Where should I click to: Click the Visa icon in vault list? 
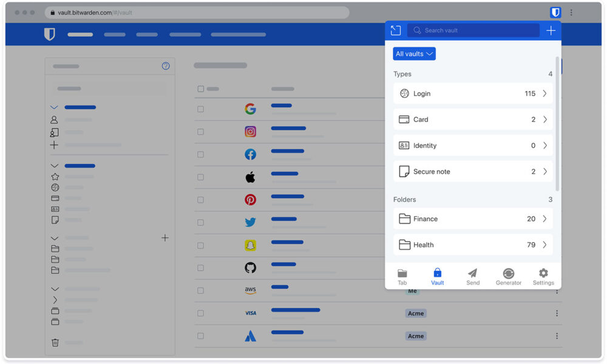point(251,313)
